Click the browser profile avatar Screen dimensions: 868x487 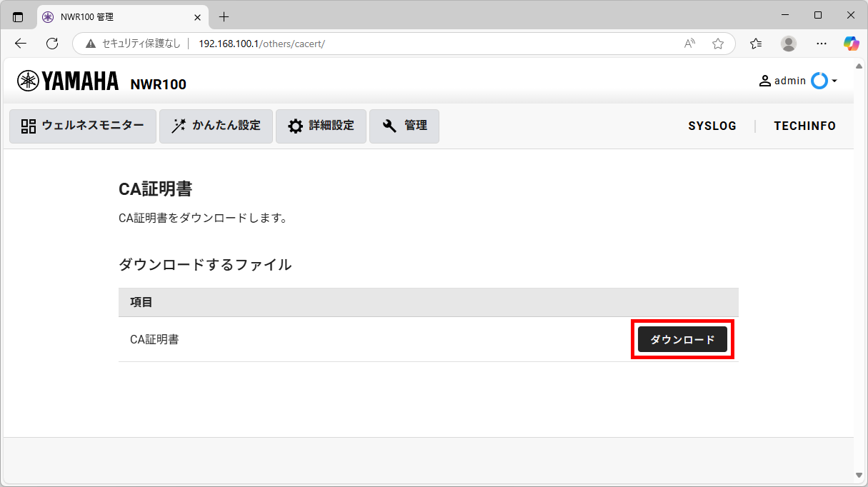pyautogui.click(x=788, y=44)
